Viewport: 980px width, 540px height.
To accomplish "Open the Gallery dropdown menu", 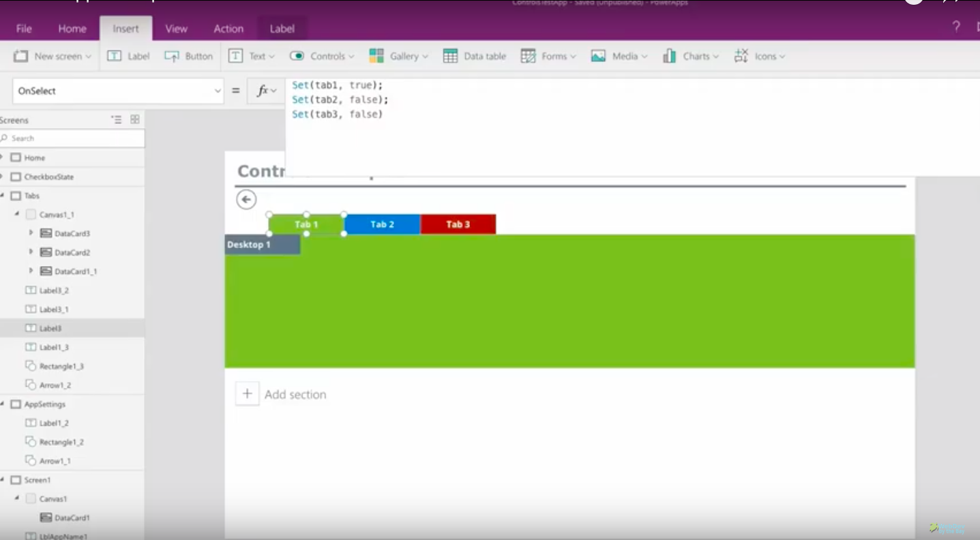I will [399, 56].
